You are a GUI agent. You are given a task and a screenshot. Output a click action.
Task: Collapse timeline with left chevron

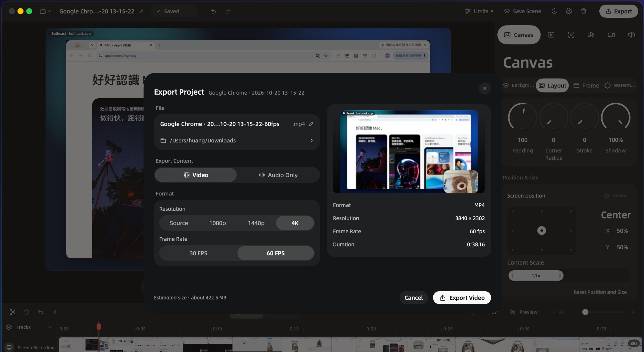pos(55,312)
